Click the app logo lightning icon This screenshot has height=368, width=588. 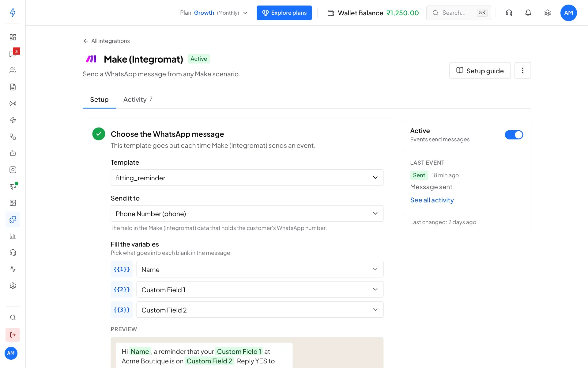(x=13, y=13)
